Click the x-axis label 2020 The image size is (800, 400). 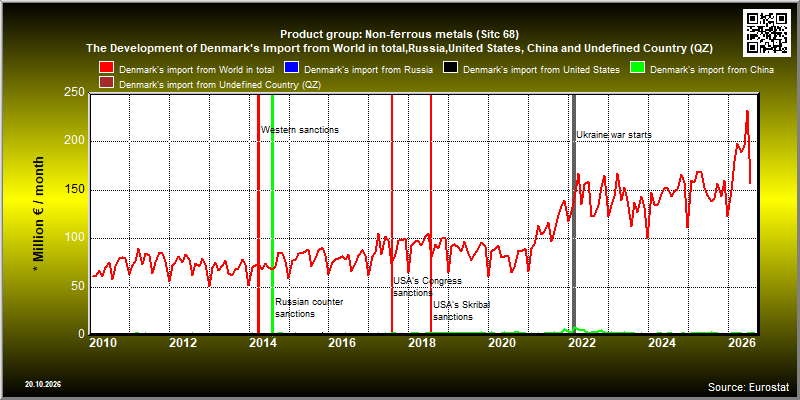click(x=502, y=342)
